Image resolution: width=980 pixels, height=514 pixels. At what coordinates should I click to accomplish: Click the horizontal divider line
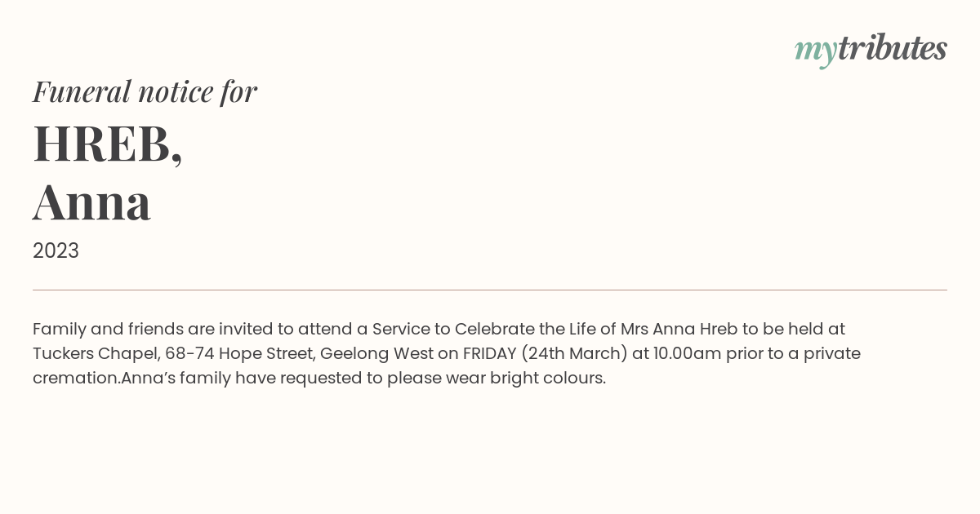tap(490, 290)
